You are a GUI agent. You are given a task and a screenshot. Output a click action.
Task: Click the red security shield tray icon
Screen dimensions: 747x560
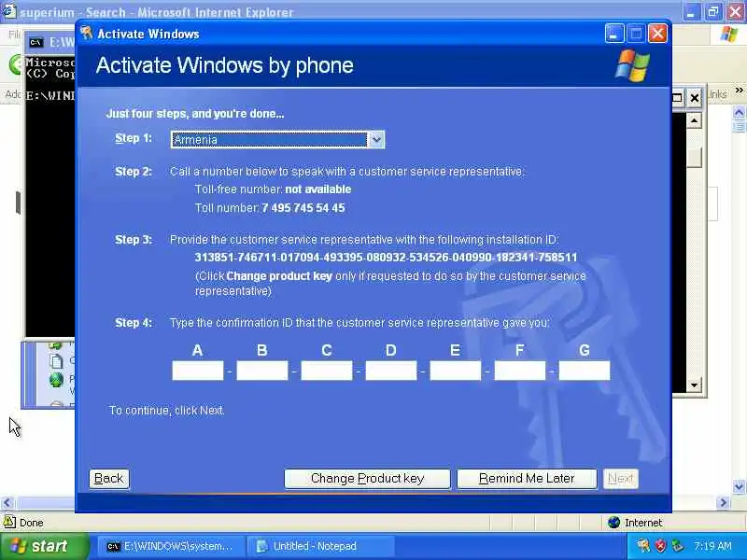660,546
